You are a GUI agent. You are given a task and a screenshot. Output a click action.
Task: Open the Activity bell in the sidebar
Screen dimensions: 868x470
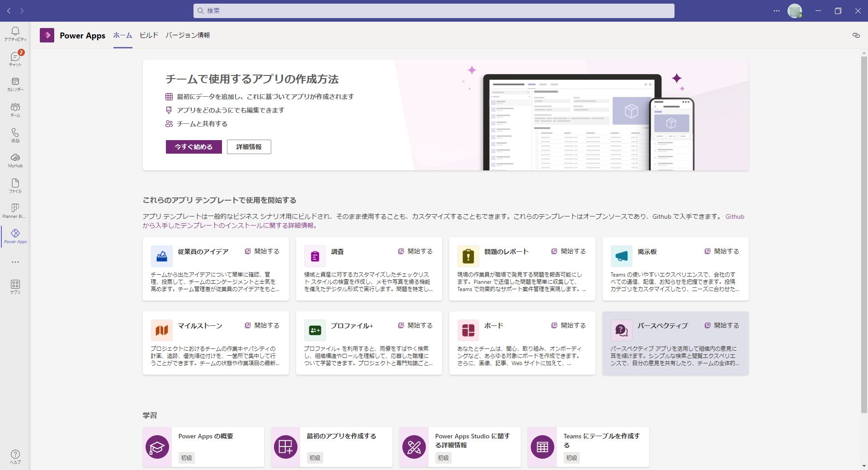click(15, 34)
